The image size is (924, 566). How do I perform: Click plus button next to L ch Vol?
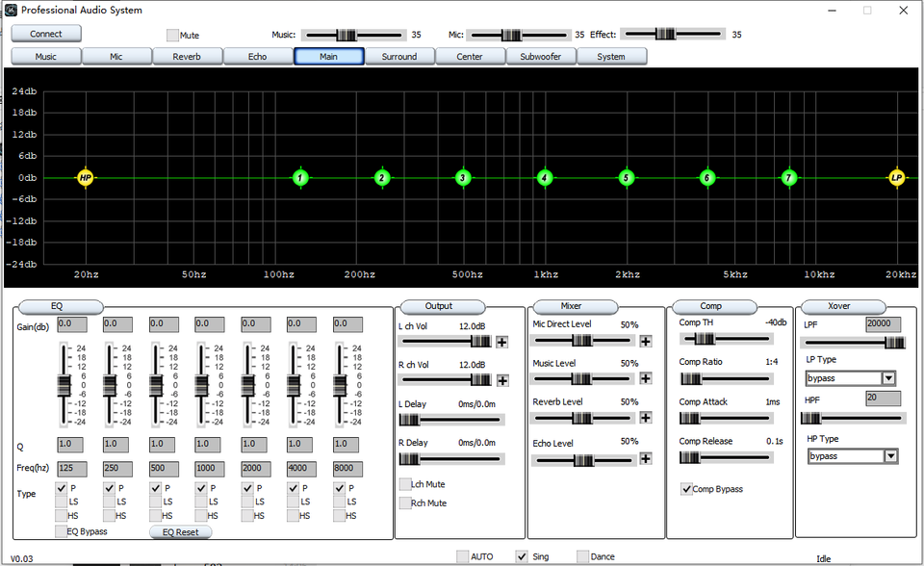tap(502, 341)
